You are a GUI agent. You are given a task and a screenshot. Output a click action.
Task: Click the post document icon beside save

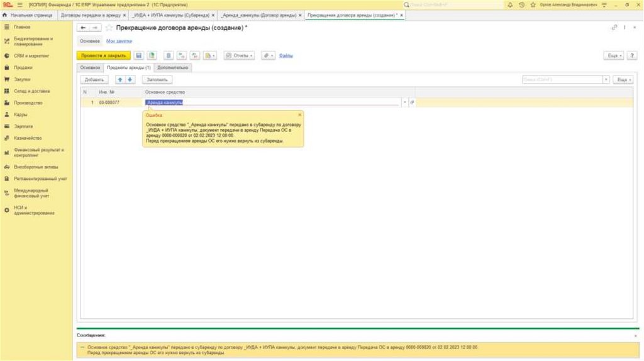(152, 55)
